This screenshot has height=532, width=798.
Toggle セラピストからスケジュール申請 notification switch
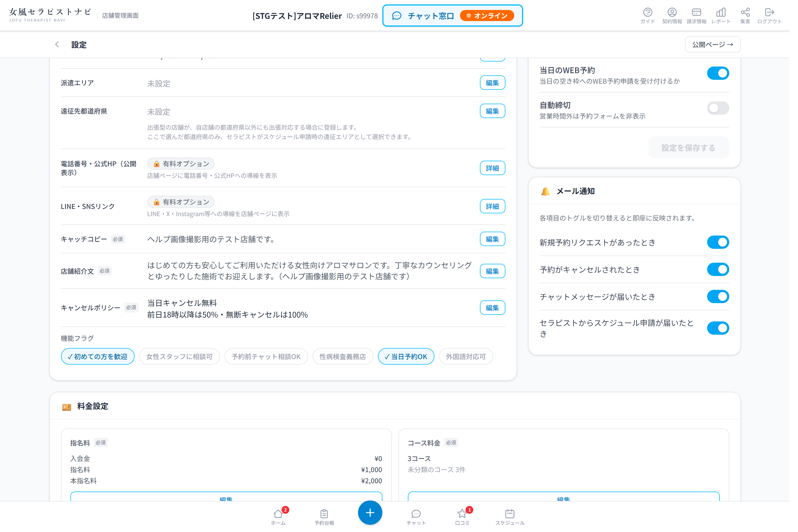click(725, 331)
